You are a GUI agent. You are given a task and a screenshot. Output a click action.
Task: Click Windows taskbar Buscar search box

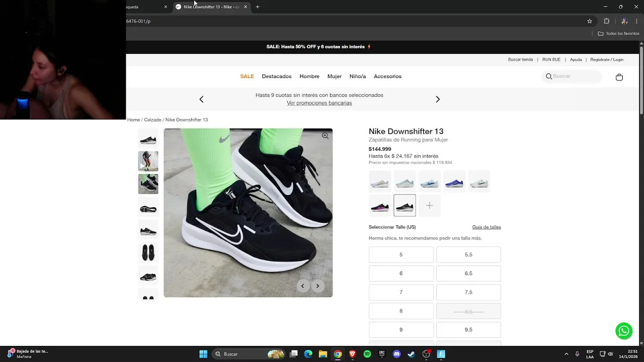coord(249,354)
